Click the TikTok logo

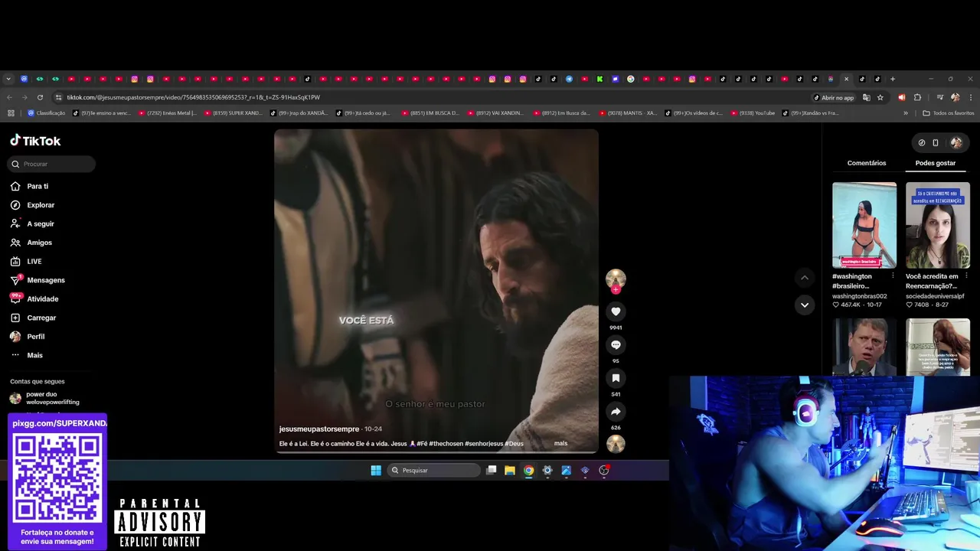(35, 141)
